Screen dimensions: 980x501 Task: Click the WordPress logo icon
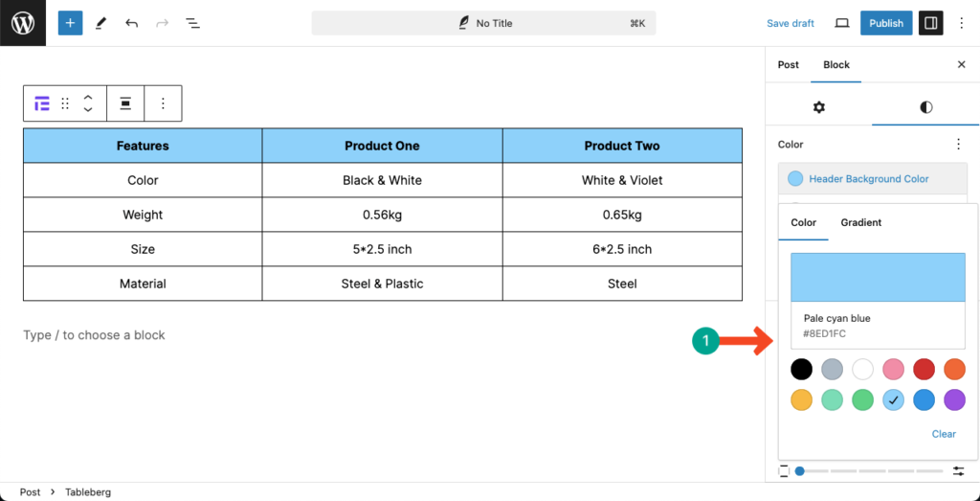[23, 23]
